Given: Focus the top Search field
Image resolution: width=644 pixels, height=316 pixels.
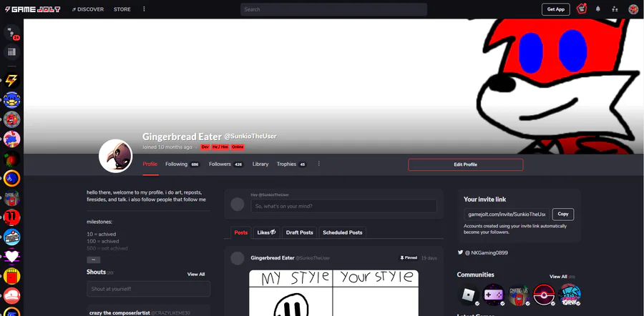Looking at the screenshot, I should tap(333, 9).
